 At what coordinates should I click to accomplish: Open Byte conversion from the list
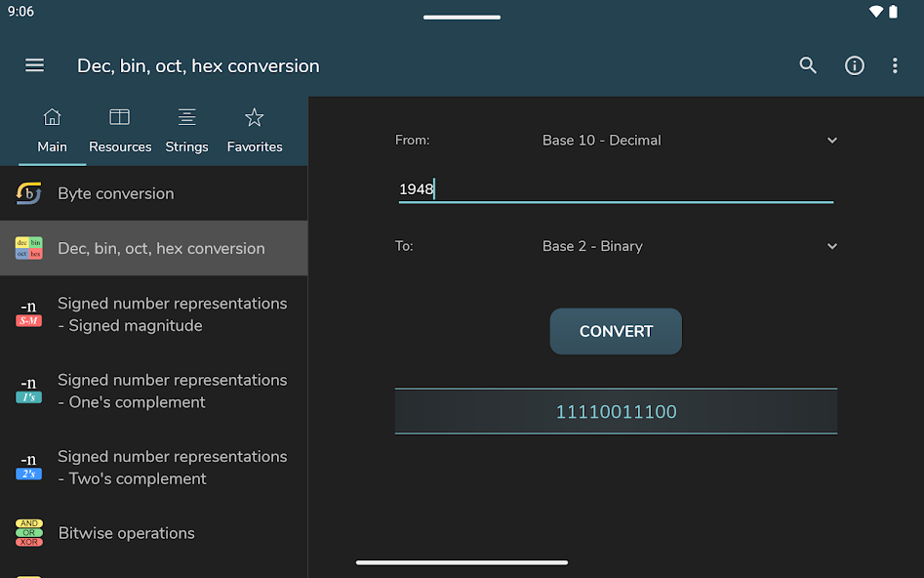(154, 193)
